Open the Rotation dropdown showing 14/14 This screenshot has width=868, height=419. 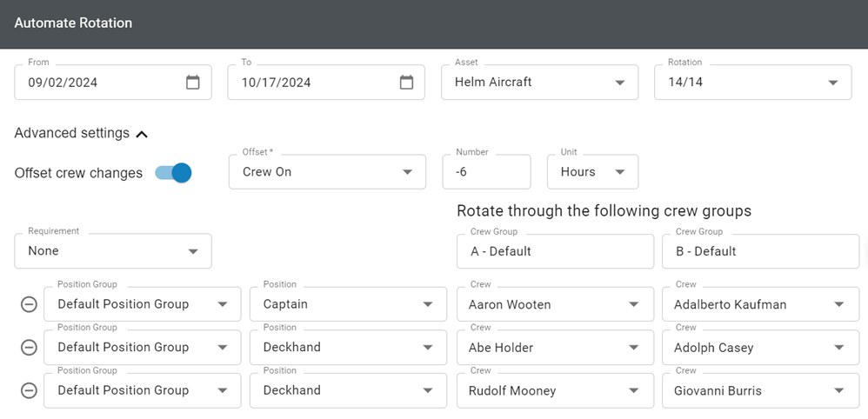tap(753, 83)
